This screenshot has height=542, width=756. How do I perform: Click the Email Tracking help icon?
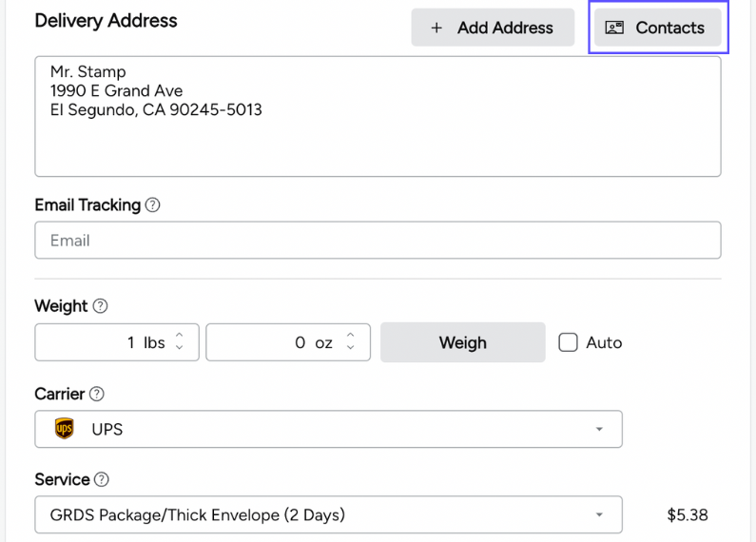[x=152, y=205]
